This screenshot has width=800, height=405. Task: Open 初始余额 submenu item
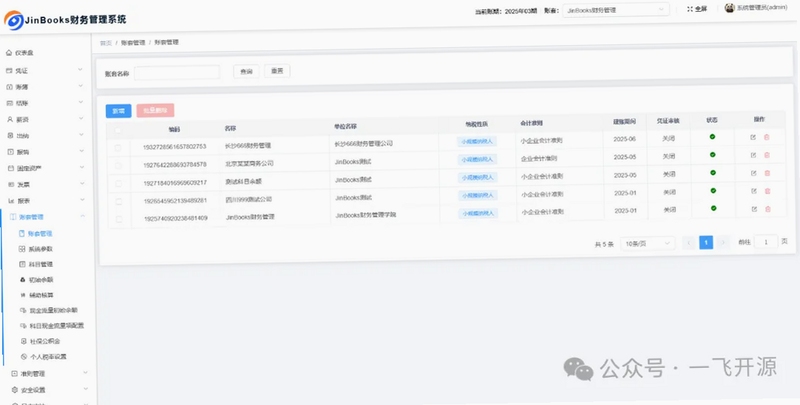(36, 280)
